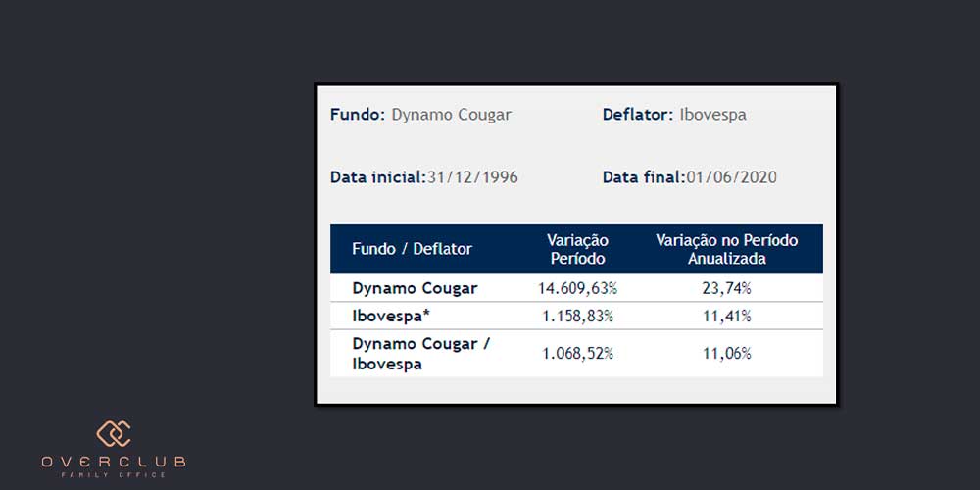980x490 pixels.
Task: Click the 11,06% annualized variation cell
Action: pos(726,353)
